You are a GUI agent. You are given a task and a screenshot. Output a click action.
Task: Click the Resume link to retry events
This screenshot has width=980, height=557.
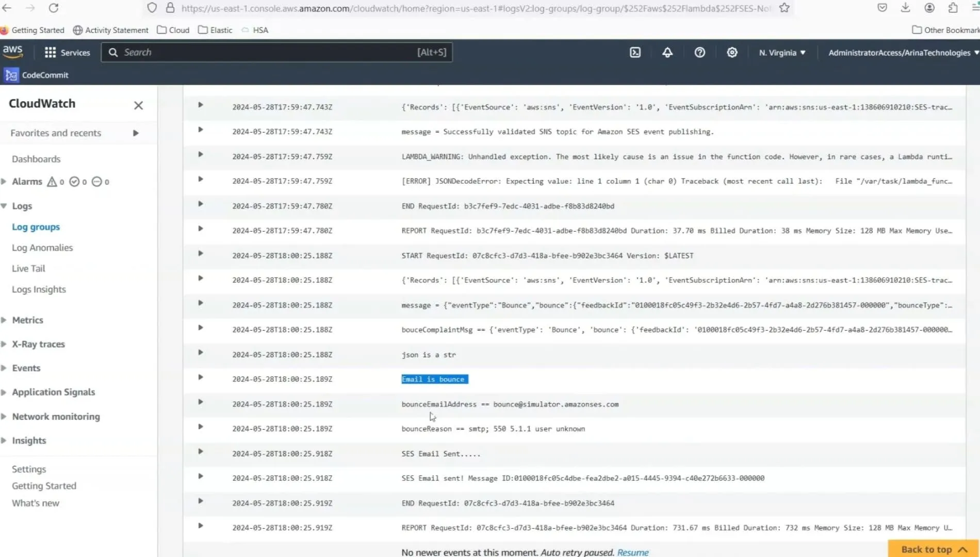[633, 551]
